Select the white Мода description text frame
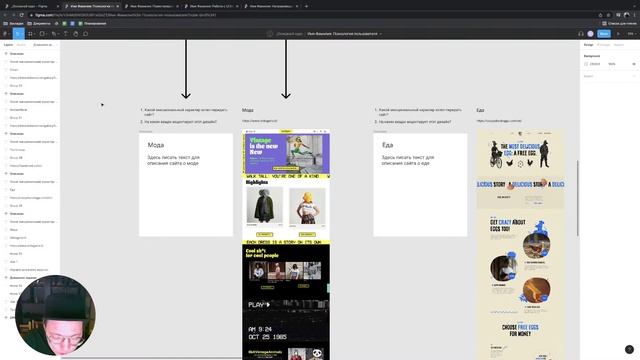The width and height of the screenshot is (640, 360). 186,185
